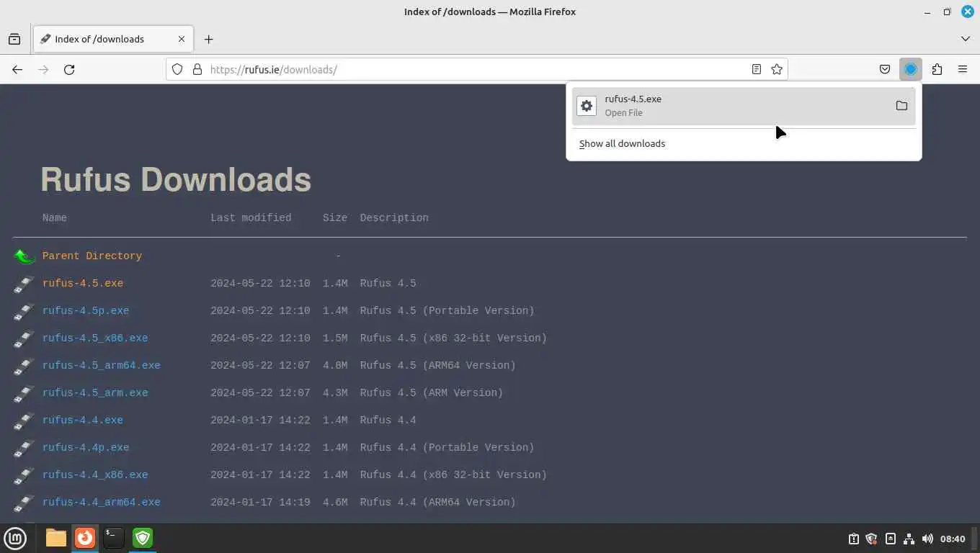The image size is (980, 553).
Task: Open Terminal from the taskbar
Action: (114, 538)
